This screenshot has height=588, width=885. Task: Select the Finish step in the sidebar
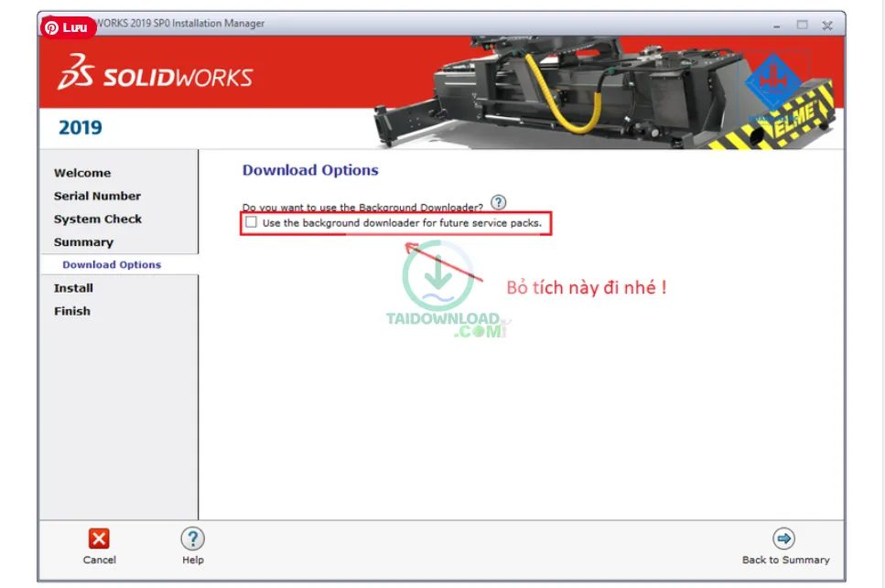[x=72, y=311]
